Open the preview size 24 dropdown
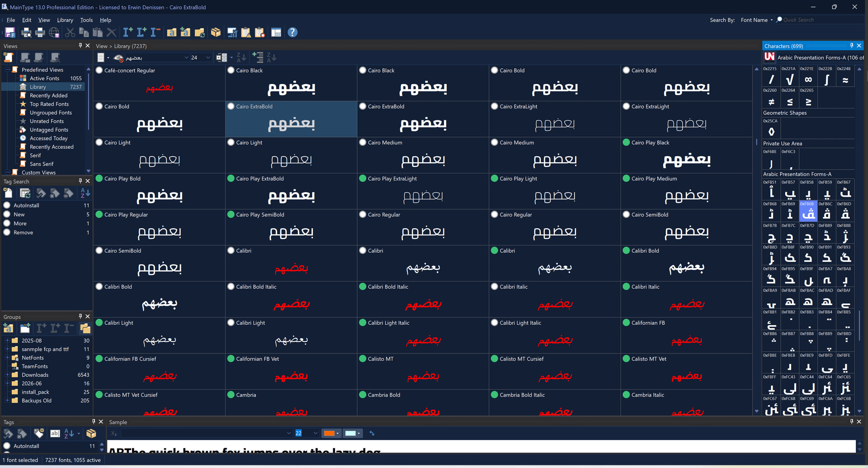 pyautogui.click(x=208, y=57)
